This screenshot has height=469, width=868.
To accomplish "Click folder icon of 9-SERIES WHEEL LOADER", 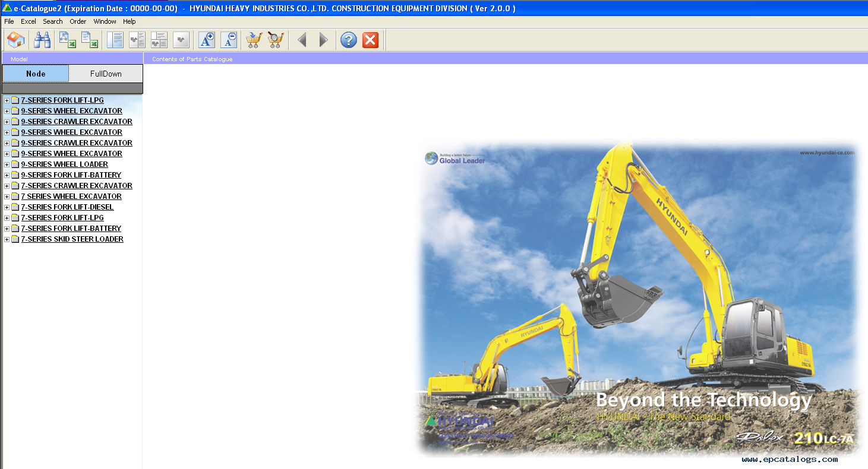I will [x=15, y=164].
